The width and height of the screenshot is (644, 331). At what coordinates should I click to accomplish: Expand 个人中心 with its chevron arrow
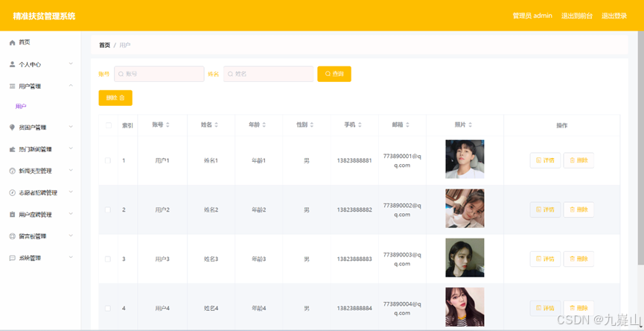click(x=71, y=63)
